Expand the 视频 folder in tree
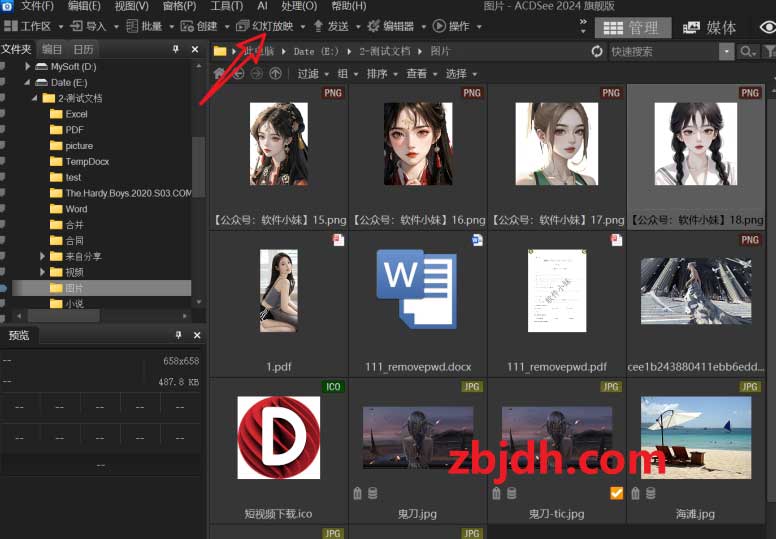This screenshot has height=539, width=776. [x=43, y=272]
